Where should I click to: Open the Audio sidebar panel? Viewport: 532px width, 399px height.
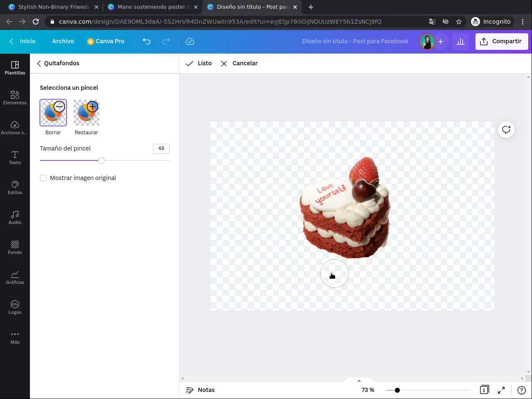point(15,218)
